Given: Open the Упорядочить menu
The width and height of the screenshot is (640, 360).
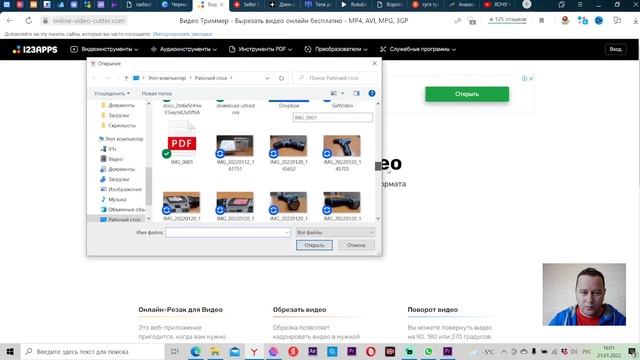Looking at the screenshot, I should click(111, 93).
